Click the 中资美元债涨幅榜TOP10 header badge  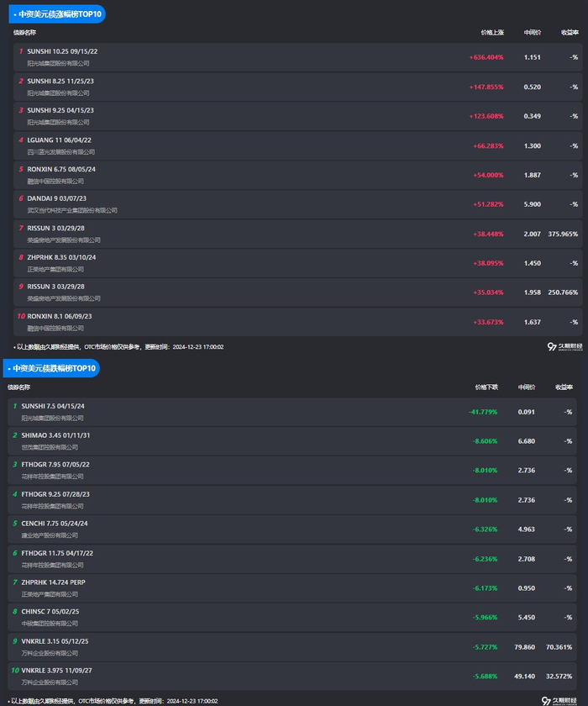[x=59, y=13]
